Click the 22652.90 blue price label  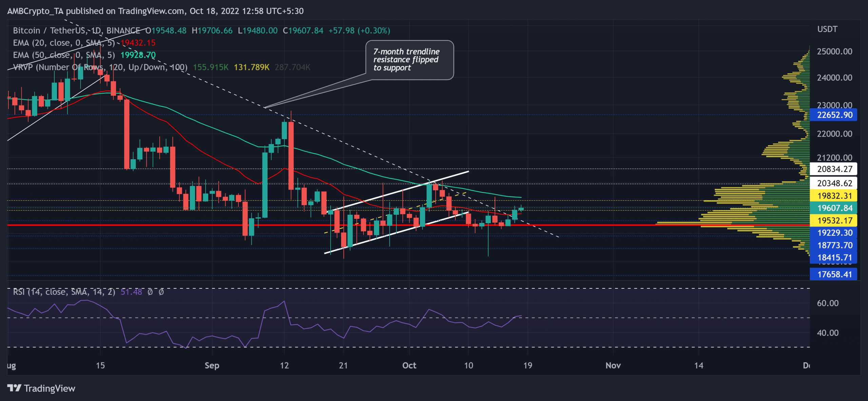coord(833,115)
